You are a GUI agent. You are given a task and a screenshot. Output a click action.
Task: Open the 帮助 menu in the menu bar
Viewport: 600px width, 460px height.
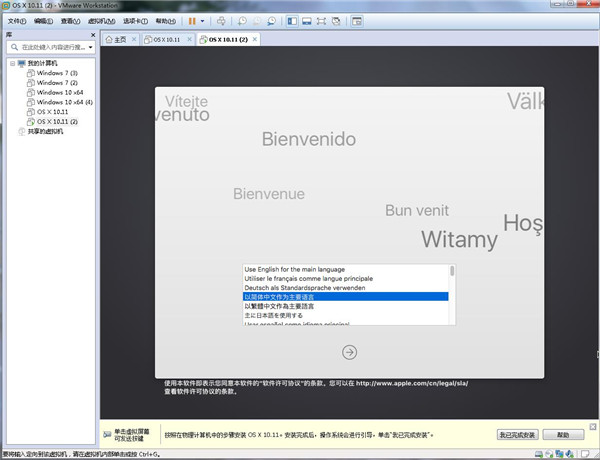tap(165, 21)
